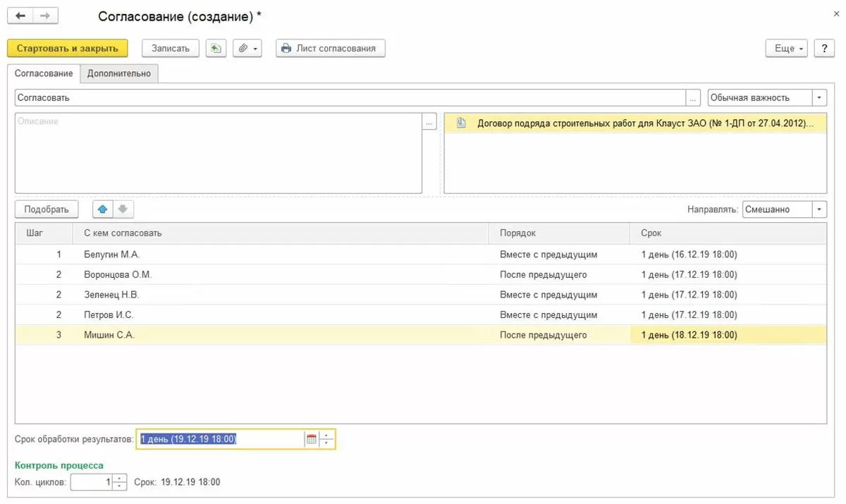Screen dimensions: 846x504
Task: Select the Согласование tab
Action: (44, 73)
